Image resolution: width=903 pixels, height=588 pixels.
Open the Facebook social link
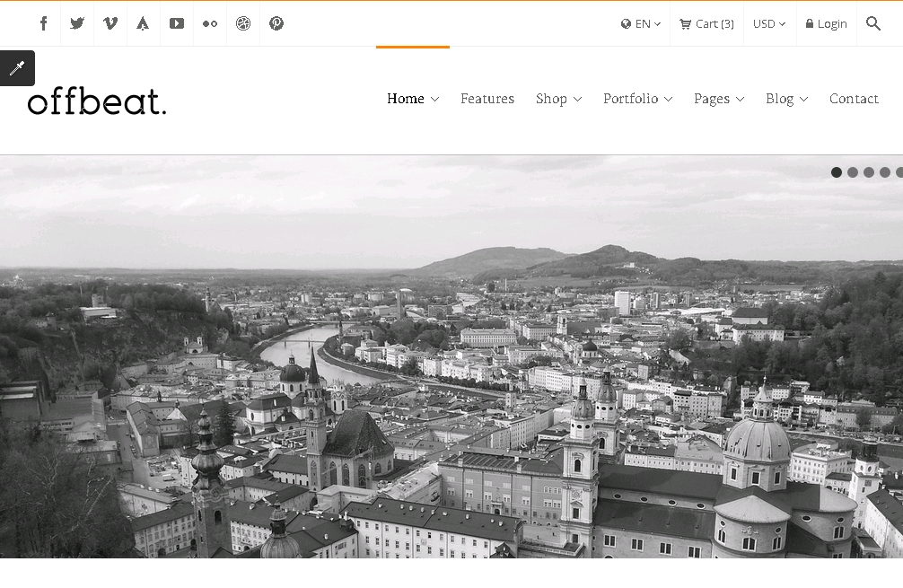44,23
